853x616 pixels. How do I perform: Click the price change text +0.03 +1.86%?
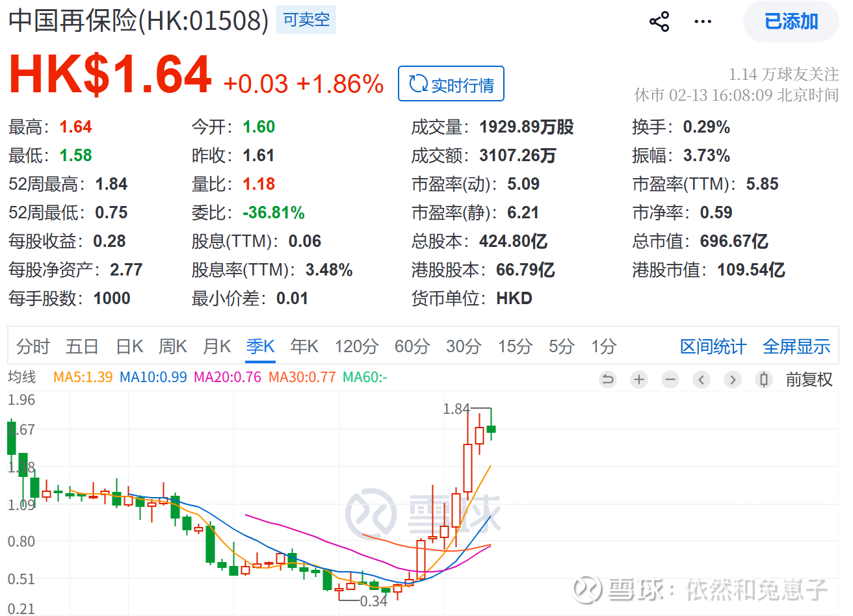click(x=304, y=84)
